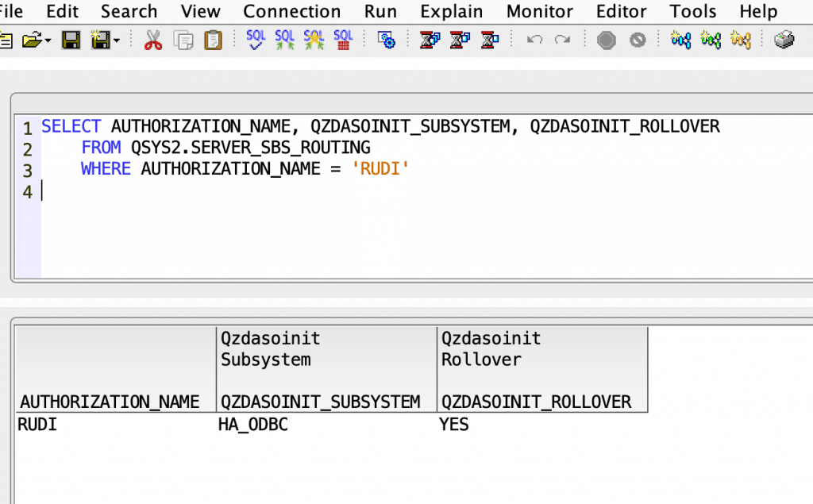
Task: Click the QZDASOINIT_ROLLOVER column header
Action: [536, 402]
